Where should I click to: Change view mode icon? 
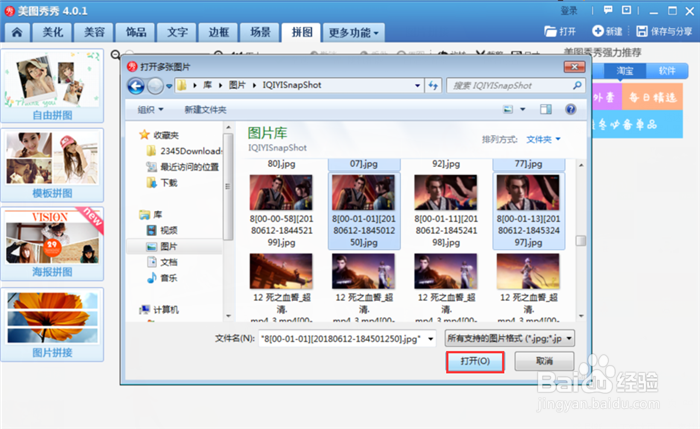(x=508, y=109)
